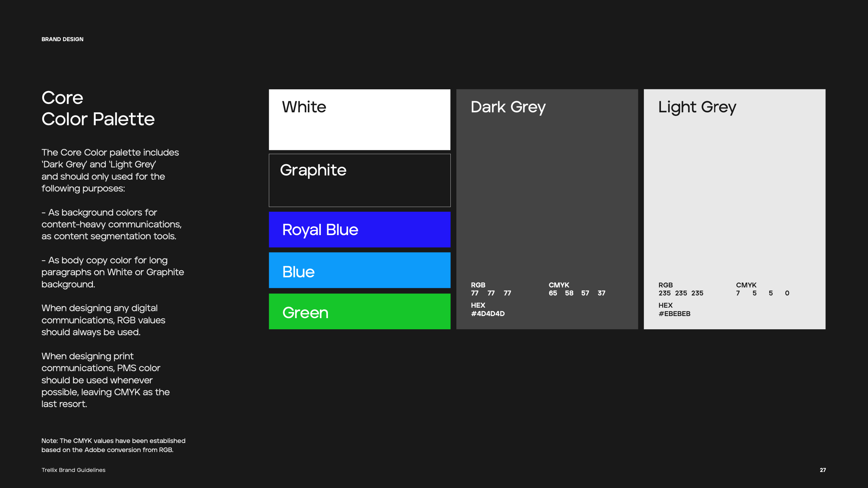Select the White color swatch
The width and height of the screenshot is (868, 488).
pyautogui.click(x=359, y=120)
